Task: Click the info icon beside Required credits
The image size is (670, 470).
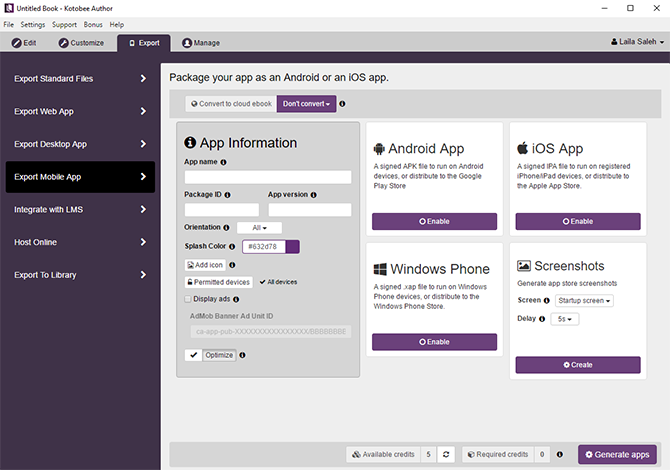Action: pyautogui.click(x=559, y=454)
